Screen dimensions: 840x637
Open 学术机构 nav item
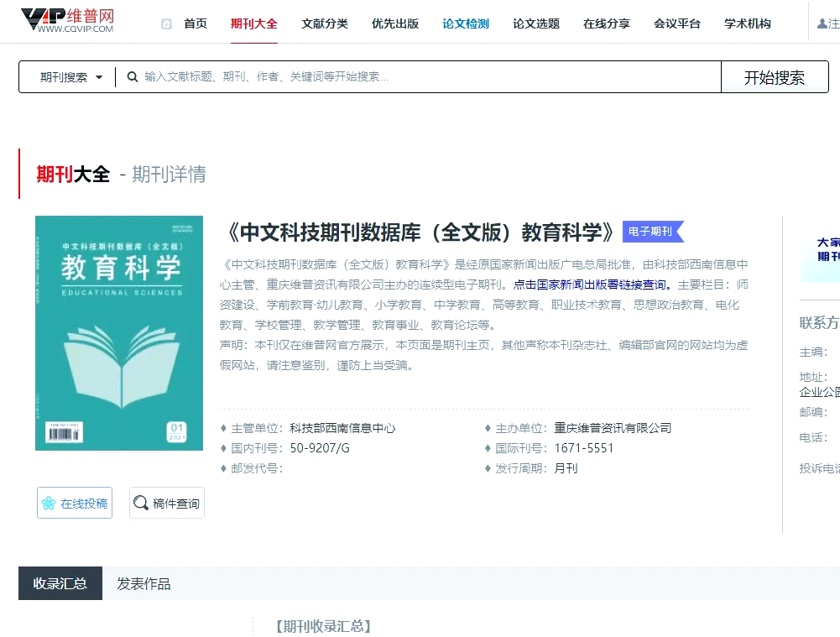tap(748, 23)
